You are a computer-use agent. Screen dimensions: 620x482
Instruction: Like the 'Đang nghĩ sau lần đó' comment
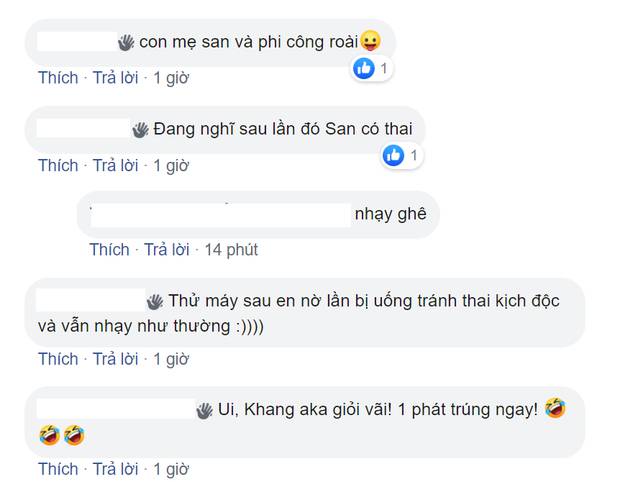58,165
